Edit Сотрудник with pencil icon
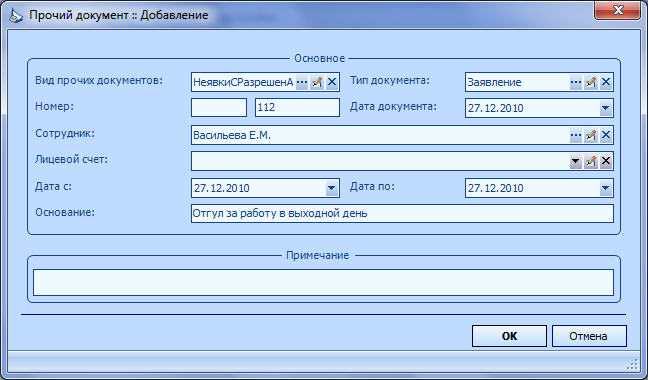The image size is (648, 380). 591,135
